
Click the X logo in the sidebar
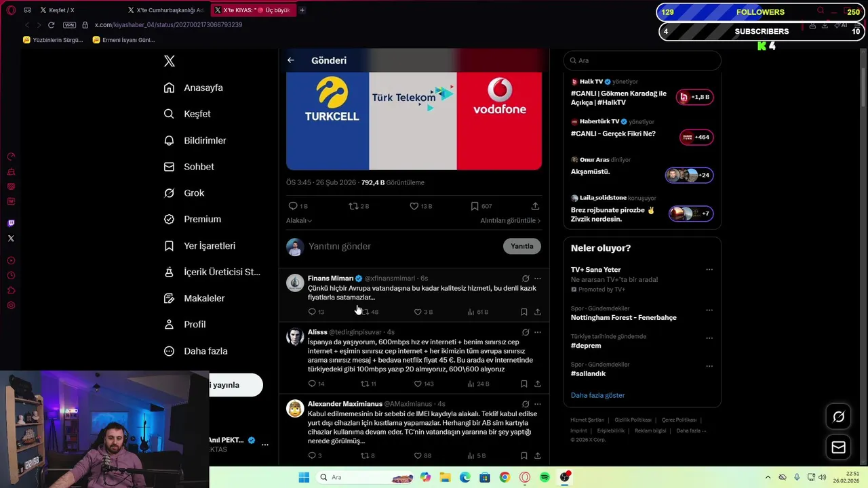click(x=170, y=61)
